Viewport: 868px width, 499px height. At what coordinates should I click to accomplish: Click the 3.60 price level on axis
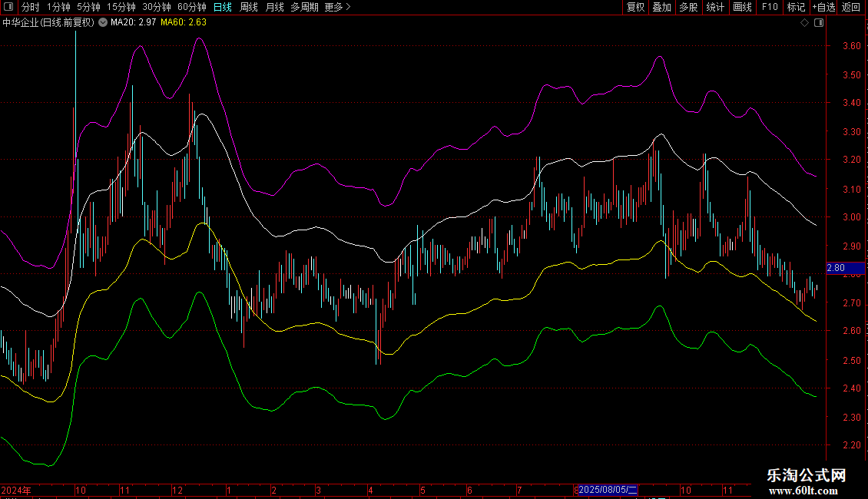[851, 46]
